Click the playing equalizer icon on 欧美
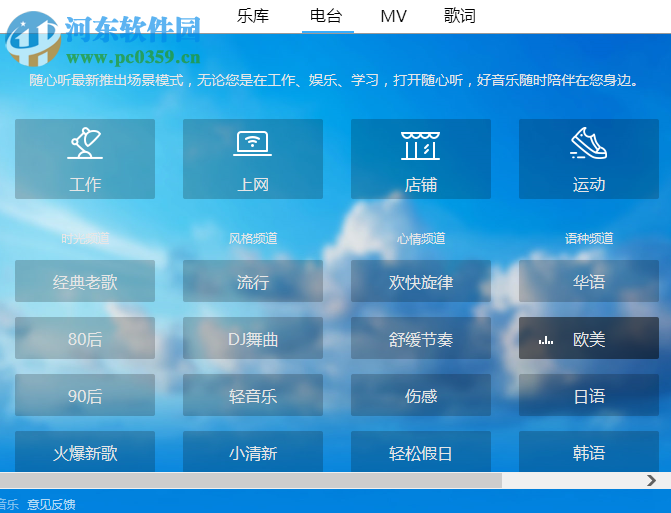The height and width of the screenshot is (513, 671). [x=546, y=341]
